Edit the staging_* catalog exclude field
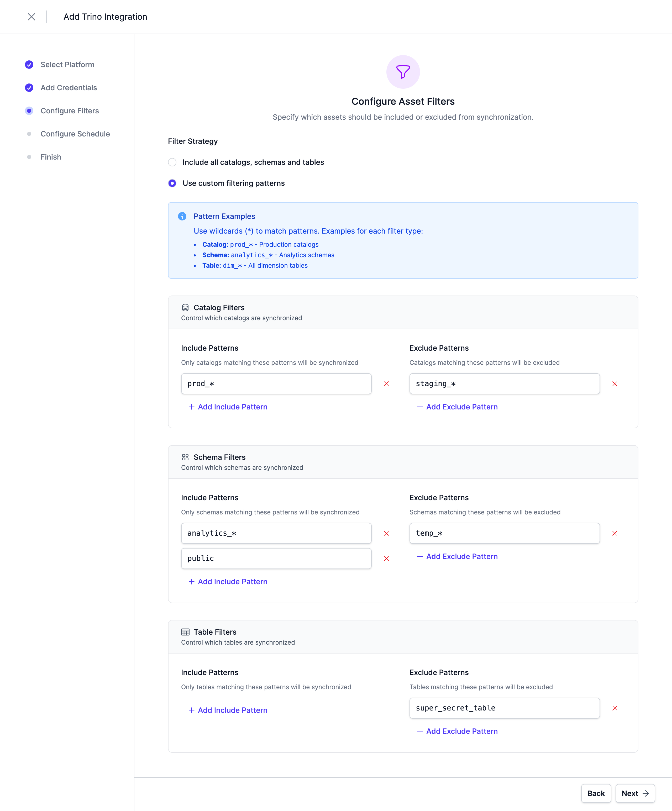 (x=504, y=383)
